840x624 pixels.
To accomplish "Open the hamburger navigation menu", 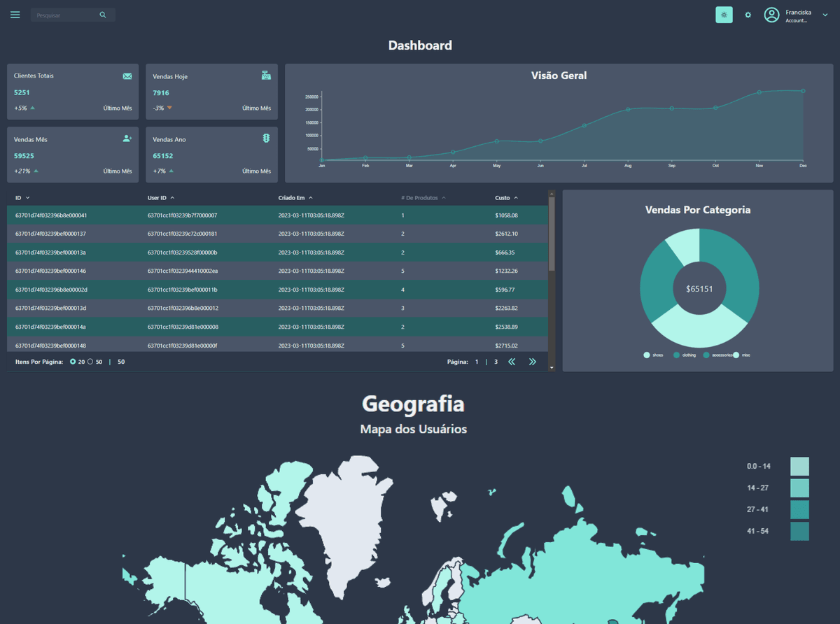I will point(15,14).
